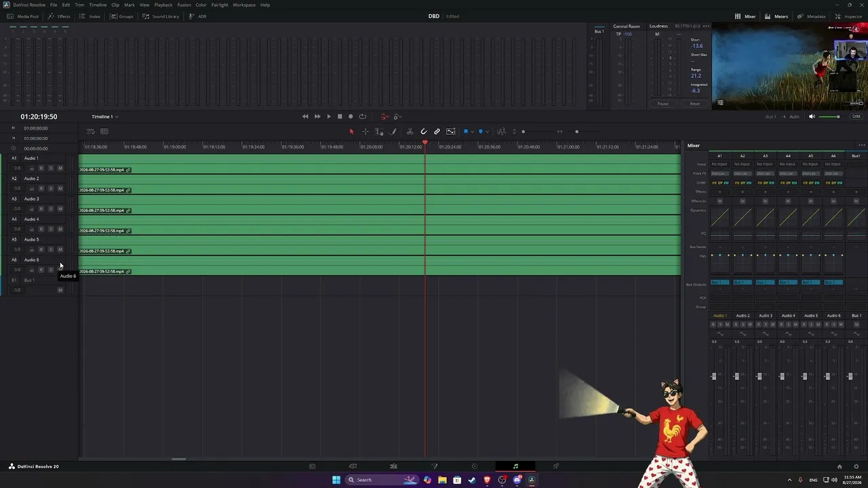
Task: Toggle loop playback
Action: [x=362, y=117]
